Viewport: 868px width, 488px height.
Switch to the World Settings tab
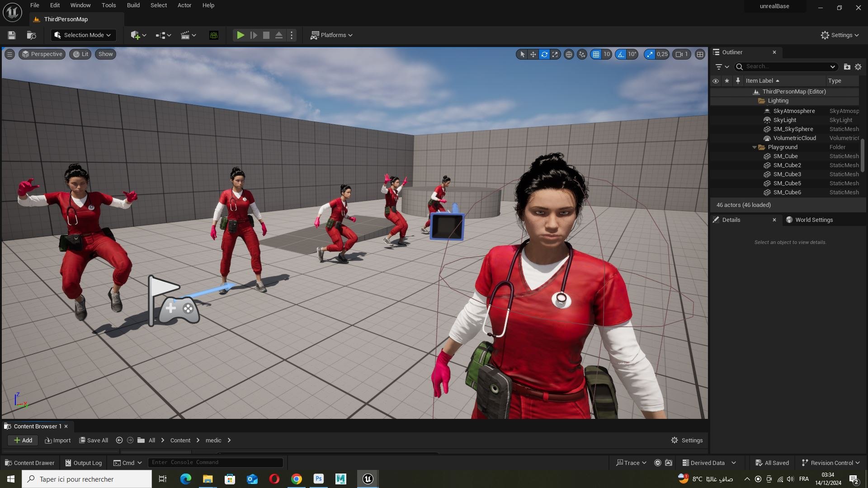(810, 220)
